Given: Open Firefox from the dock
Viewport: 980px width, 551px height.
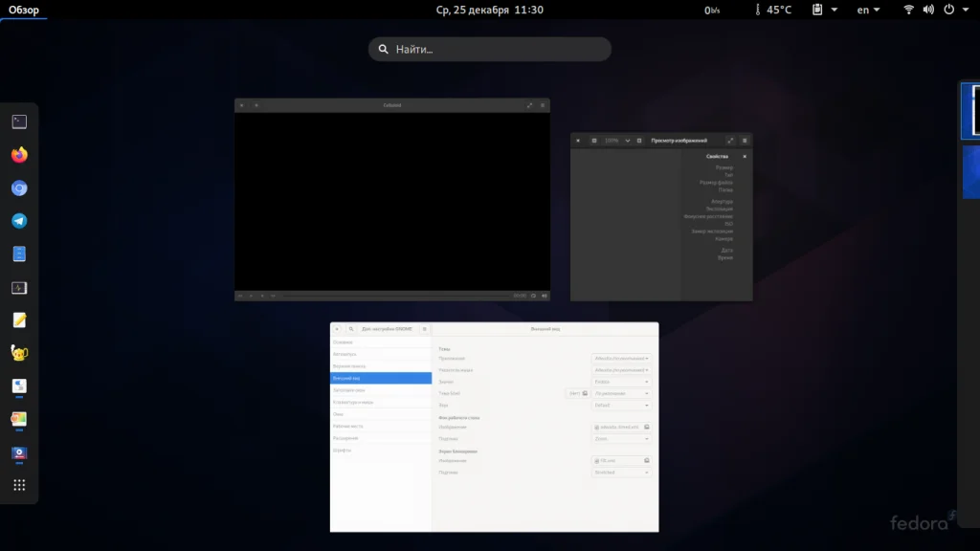Looking at the screenshot, I should (19, 155).
